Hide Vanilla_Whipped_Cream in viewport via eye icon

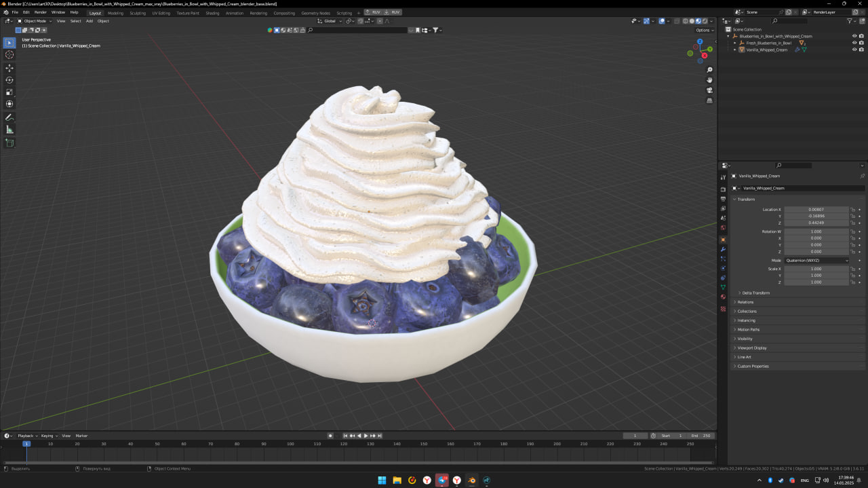[x=854, y=50]
